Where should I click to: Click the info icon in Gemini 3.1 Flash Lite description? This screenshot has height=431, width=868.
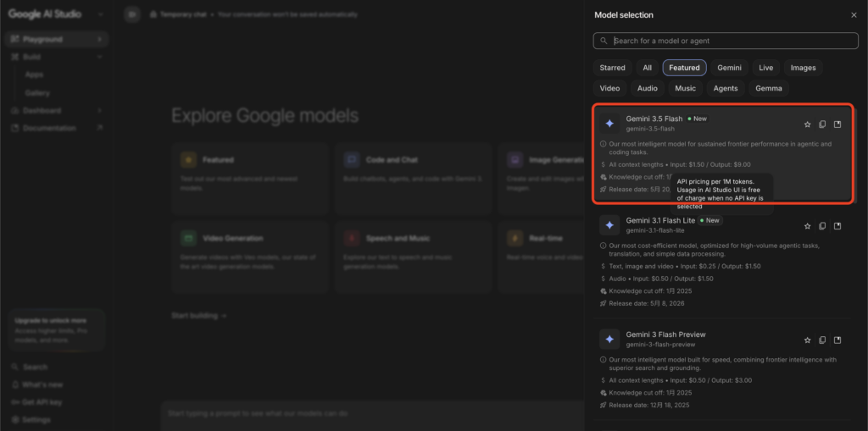(x=604, y=246)
